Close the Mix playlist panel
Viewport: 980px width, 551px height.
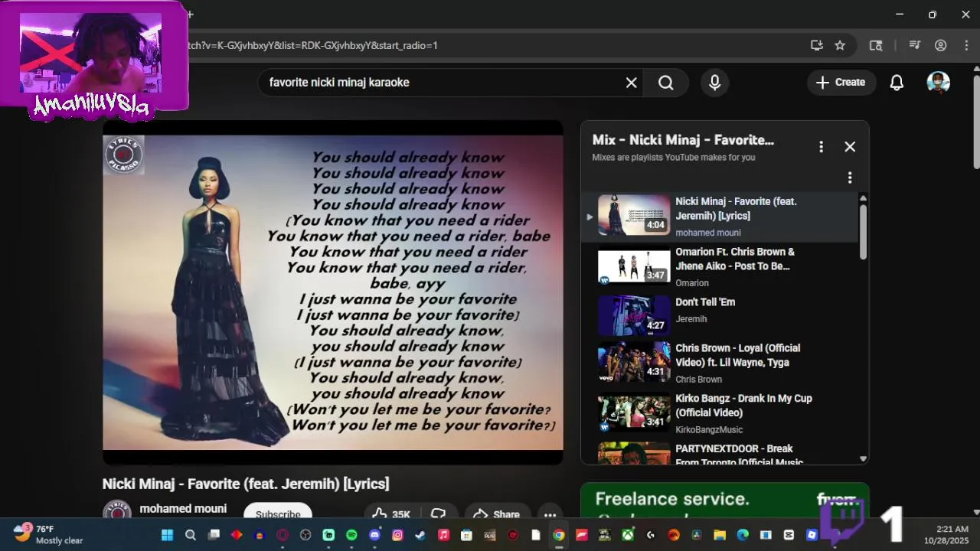[x=850, y=147]
